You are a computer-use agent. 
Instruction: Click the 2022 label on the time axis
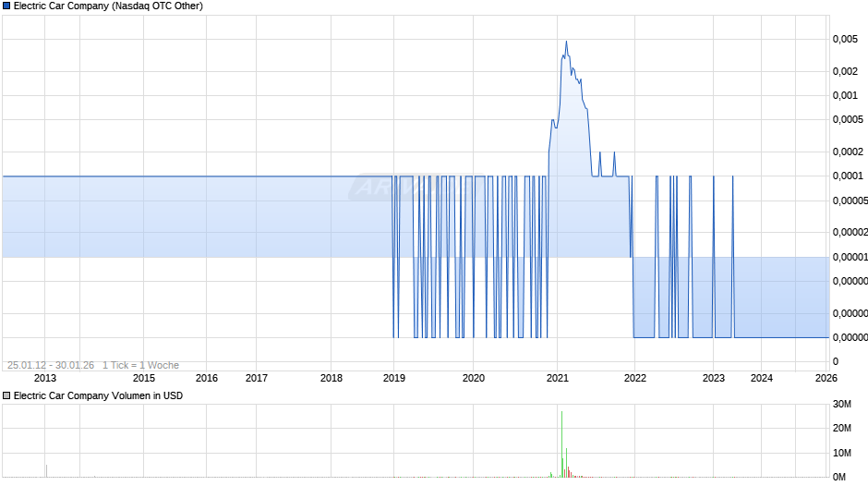coord(635,378)
